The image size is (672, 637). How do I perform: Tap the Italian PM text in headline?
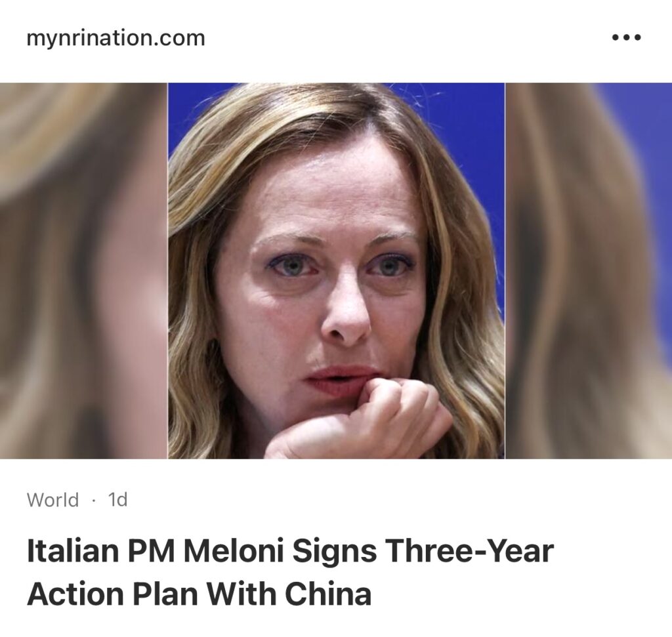tap(100, 551)
